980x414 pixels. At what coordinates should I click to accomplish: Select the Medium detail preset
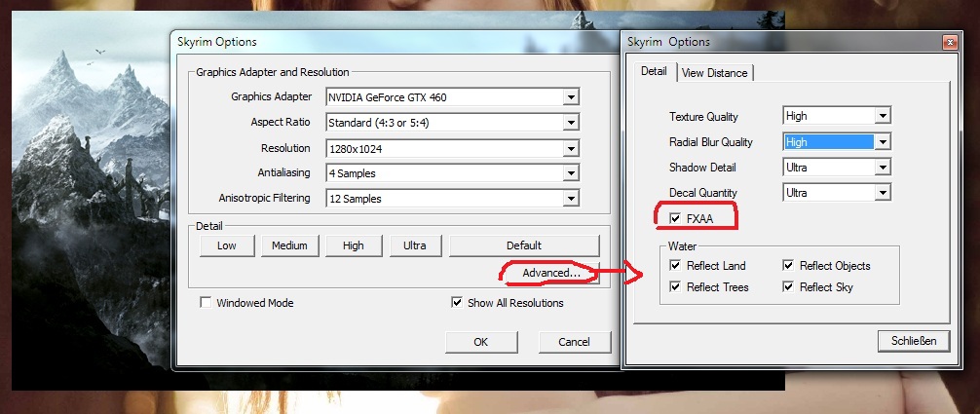click(289, 245)
